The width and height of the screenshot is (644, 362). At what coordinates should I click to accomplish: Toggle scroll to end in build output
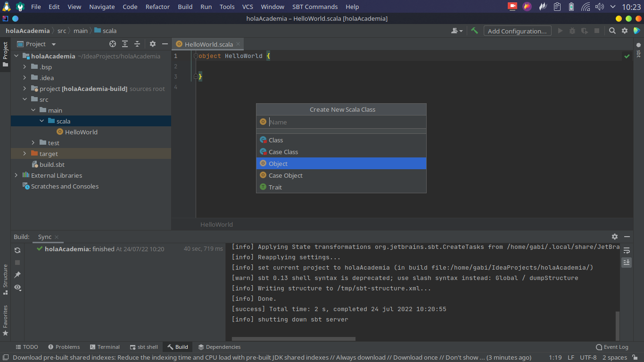[x=627, y=262]
